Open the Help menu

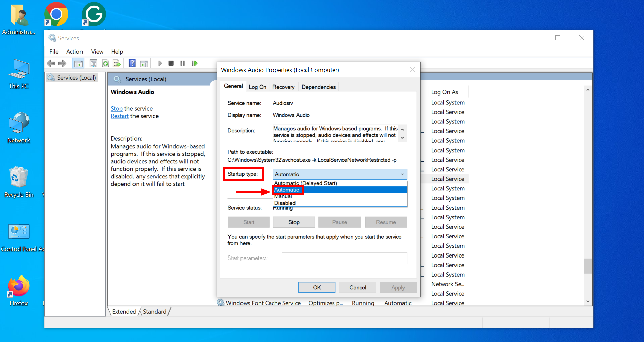pyautogui.click(x=117, y=52)
